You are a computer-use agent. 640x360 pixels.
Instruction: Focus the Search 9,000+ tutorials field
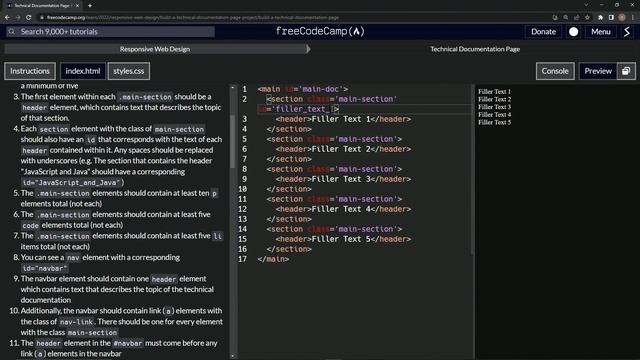tap(110, 31)
